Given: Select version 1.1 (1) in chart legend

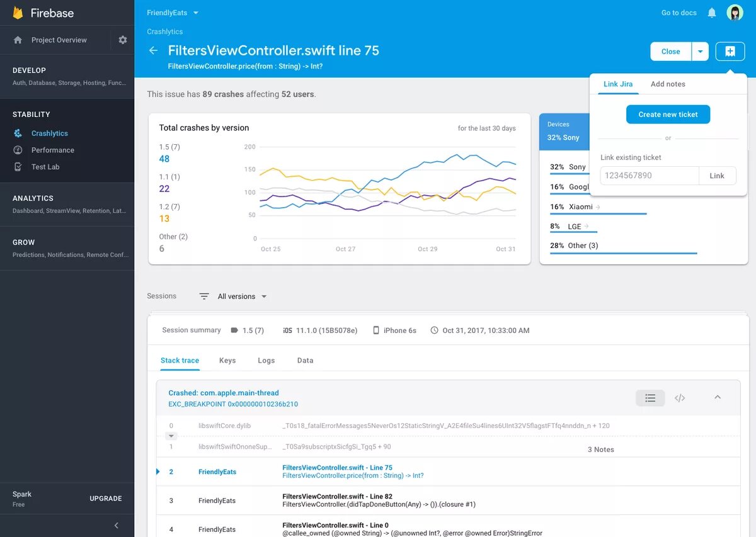Looking at the screenshot, I should pos(169,183).
